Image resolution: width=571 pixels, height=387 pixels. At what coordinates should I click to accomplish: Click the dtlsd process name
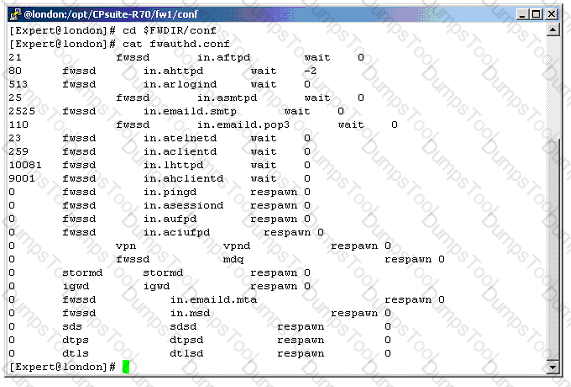tap(186, 354)
